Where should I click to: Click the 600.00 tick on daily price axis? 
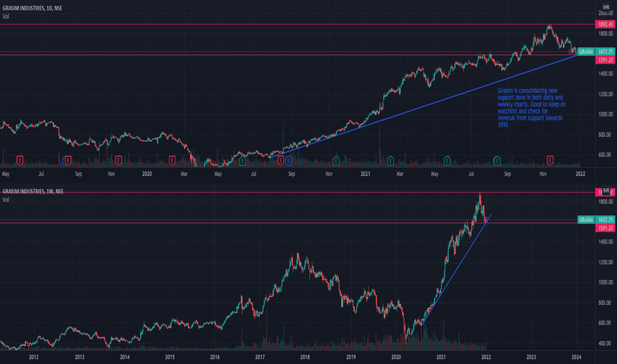tap(605, 155)
